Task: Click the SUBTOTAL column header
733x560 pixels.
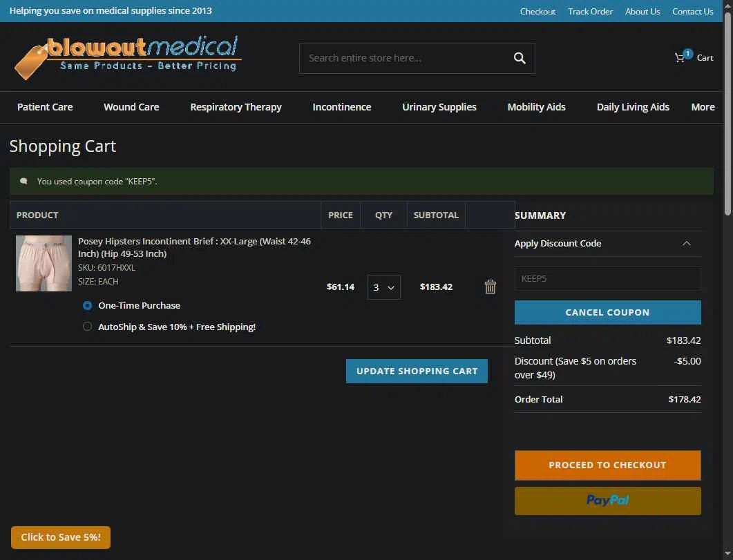Action: coord(436,215)
